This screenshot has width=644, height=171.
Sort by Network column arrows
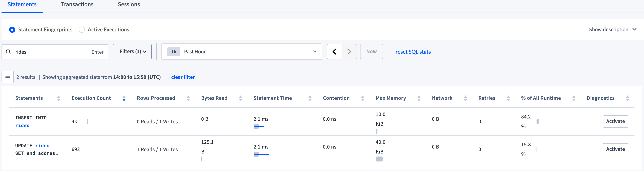pos(465,98)
